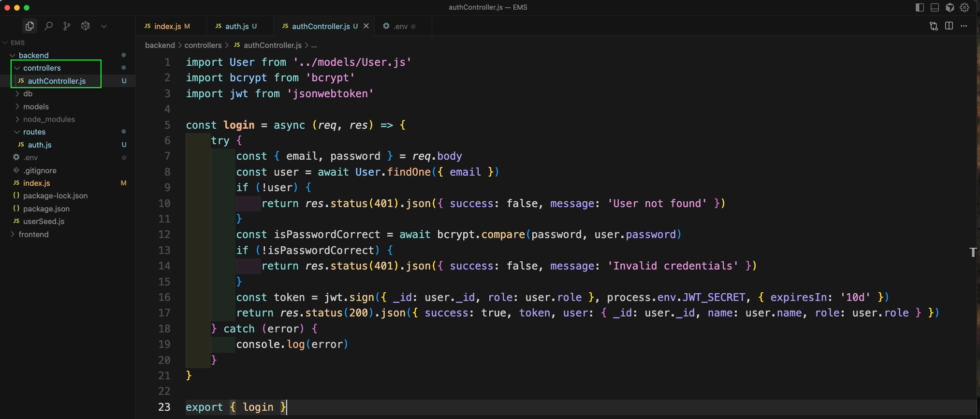980x419 pixels.
Task: Split the editor to the right
Action: [x=949, y=26]
